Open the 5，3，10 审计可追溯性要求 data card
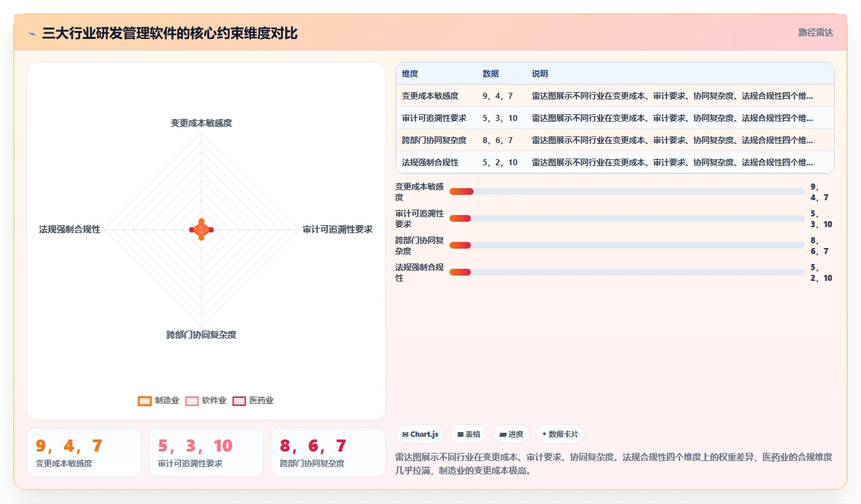The width and height of the screenshot is (861, 504). click(206, 452)
